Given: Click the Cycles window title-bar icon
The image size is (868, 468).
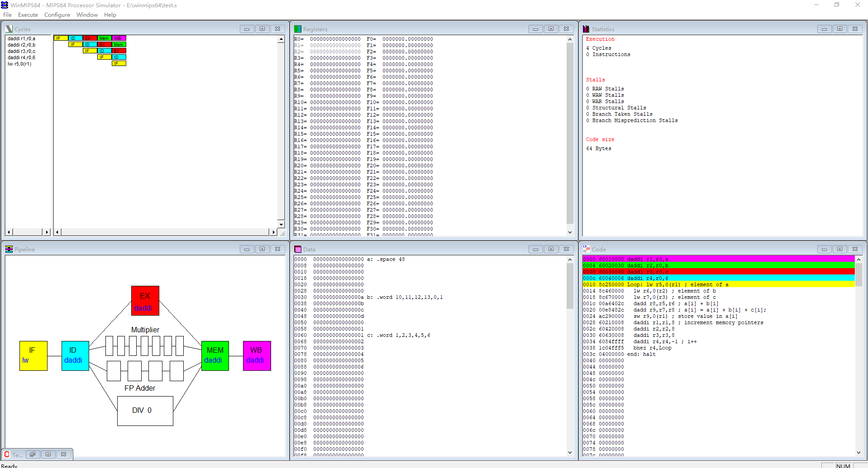Looking at the screenshot, I should (x=8, y=28).
